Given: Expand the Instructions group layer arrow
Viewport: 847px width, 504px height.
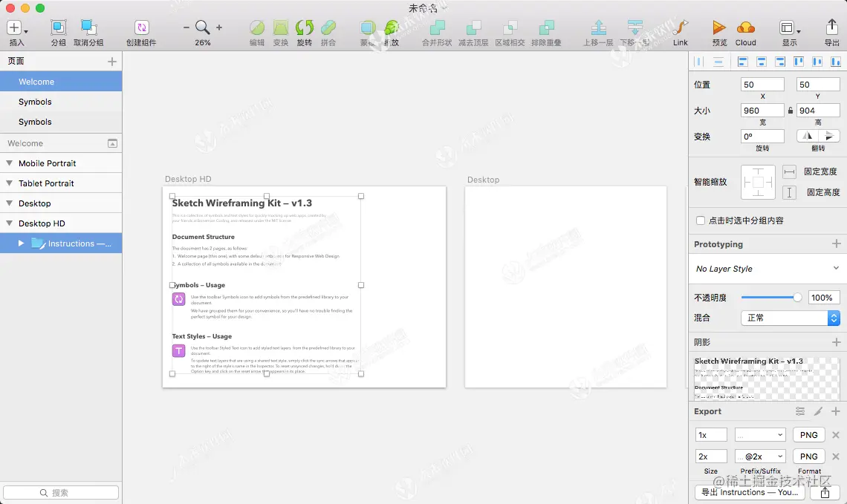Looking at the screenshot, I should tap(21, 243).
